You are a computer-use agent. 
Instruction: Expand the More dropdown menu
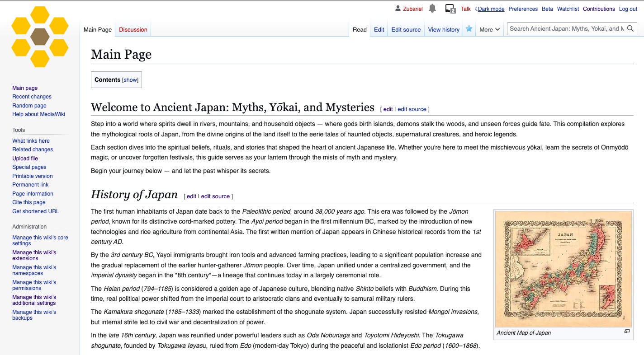489,29
